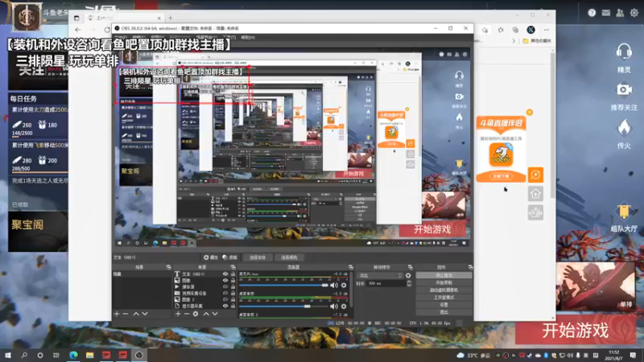Toggle visibility of 图像 source
Image resolution: width=644 pixels, height=362 pixels.
pos(225,280)
